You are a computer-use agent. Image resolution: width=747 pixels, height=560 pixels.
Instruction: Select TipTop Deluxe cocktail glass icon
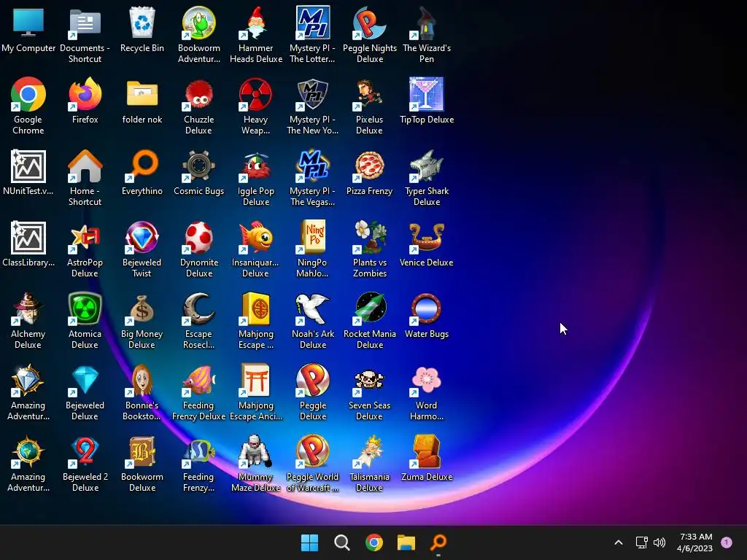pos(426,94)
